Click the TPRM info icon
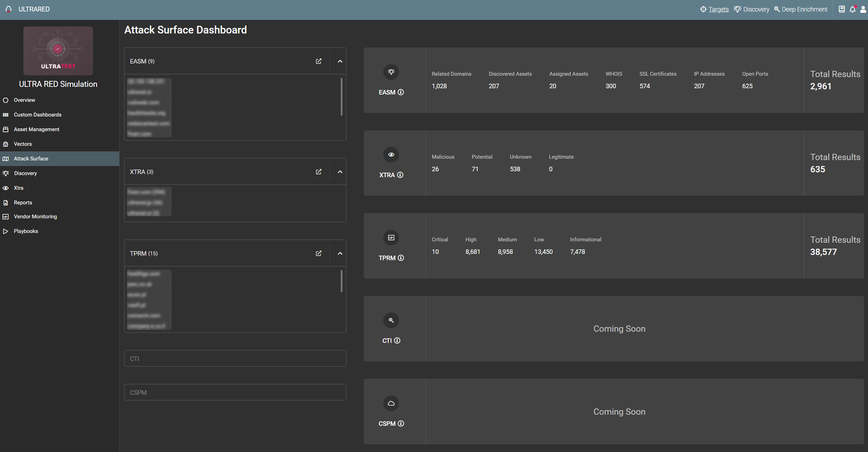 click(x=401, y=258)
